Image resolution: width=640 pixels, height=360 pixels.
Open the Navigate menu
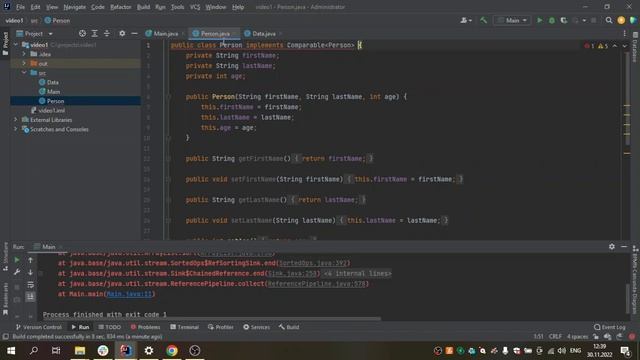pos(75,7)
